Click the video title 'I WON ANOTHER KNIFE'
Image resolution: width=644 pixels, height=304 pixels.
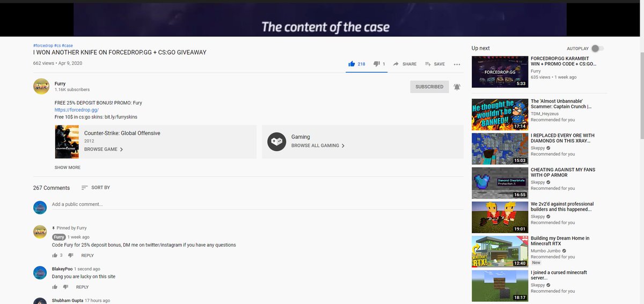click(x=120, y=53)
